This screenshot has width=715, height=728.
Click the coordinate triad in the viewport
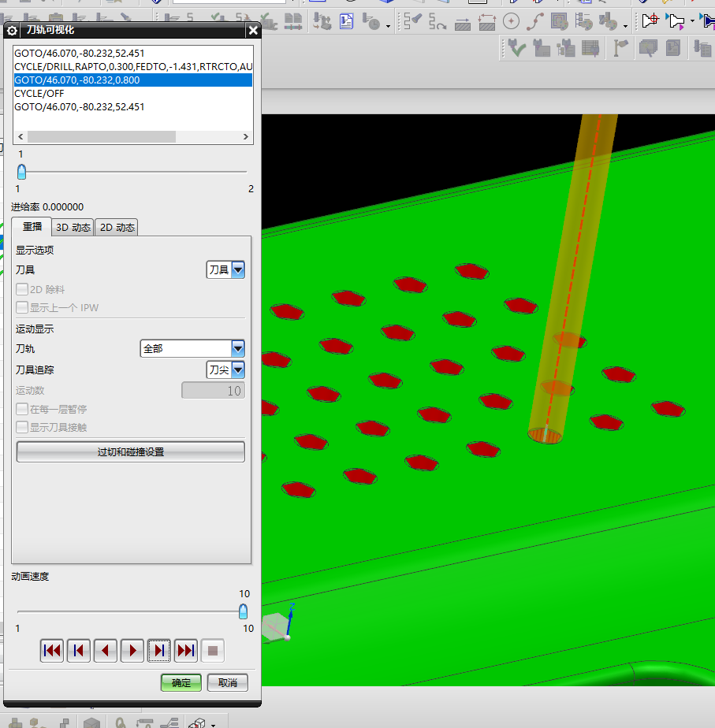tap(279, 624)
